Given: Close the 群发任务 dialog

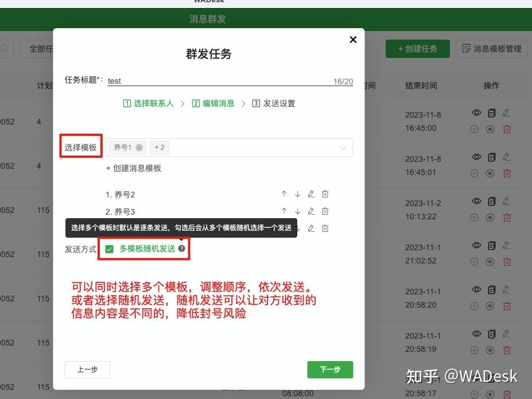Looking at the screenshot, I should click(x=353, y=40).
